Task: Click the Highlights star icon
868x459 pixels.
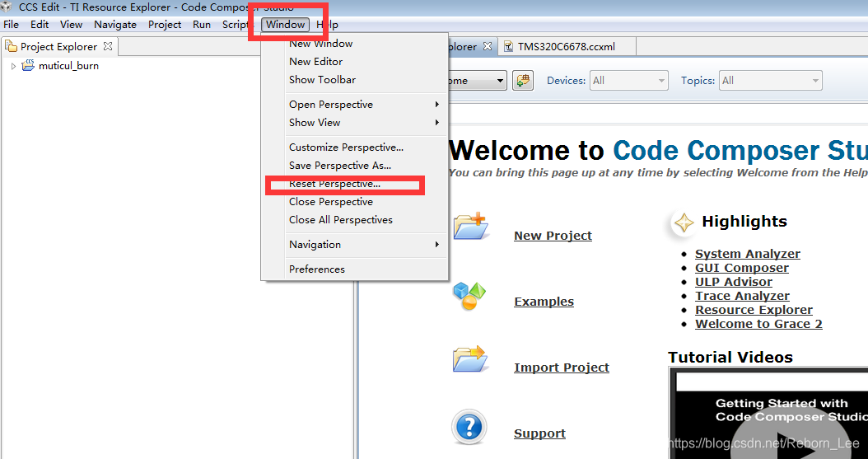Action: 684,223
